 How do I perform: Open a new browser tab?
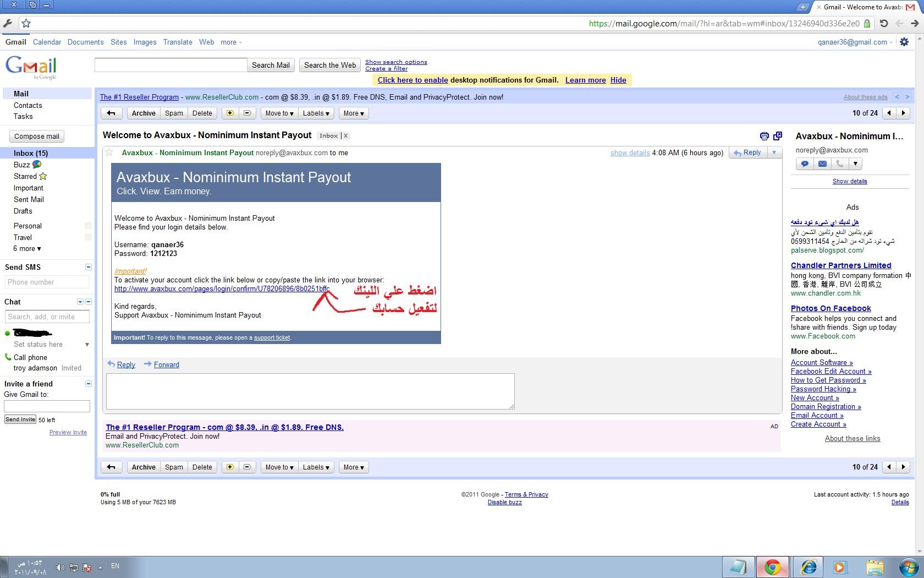coord(803,7)
